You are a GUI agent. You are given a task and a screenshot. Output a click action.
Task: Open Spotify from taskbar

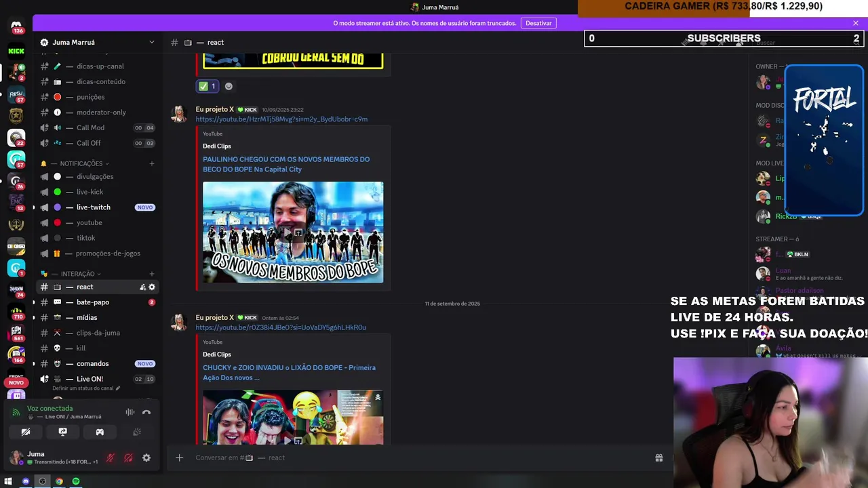76,481
